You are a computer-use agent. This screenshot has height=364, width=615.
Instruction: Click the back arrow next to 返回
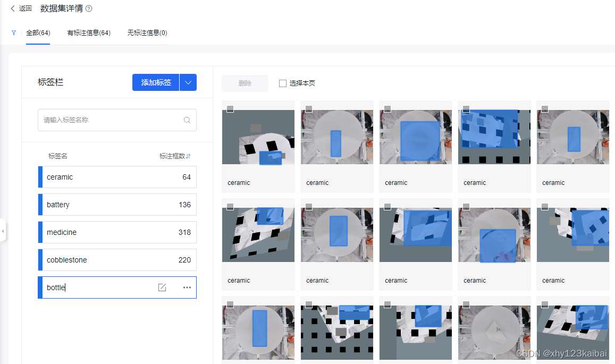13,9
